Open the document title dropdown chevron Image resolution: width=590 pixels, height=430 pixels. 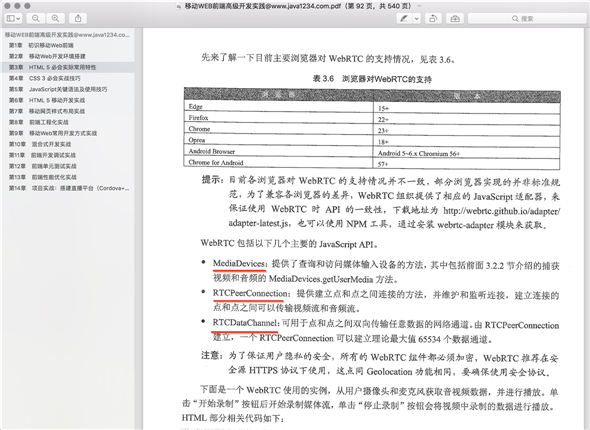pos(420,6)
